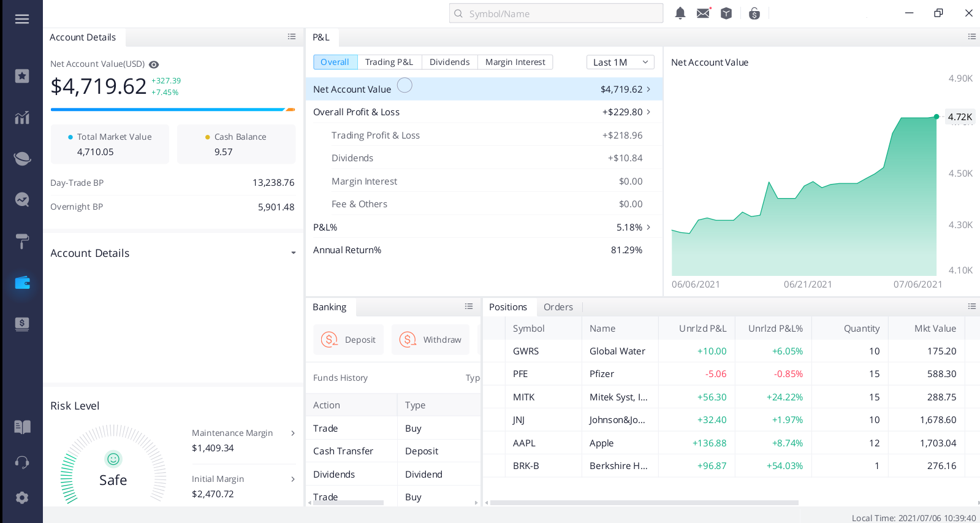This screenshot has height=523, width=980.
Task: Click the Safe smiley risk icon
Action: pos(113,459)
